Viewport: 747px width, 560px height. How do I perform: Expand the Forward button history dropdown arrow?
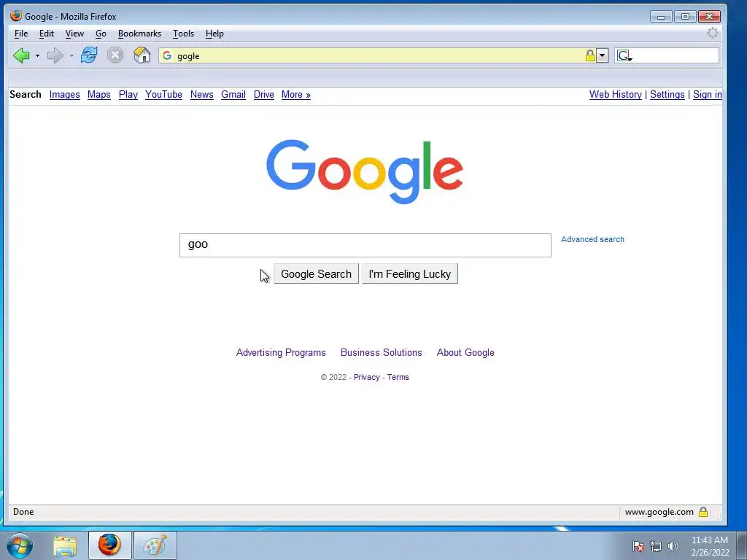pos(71,55)
